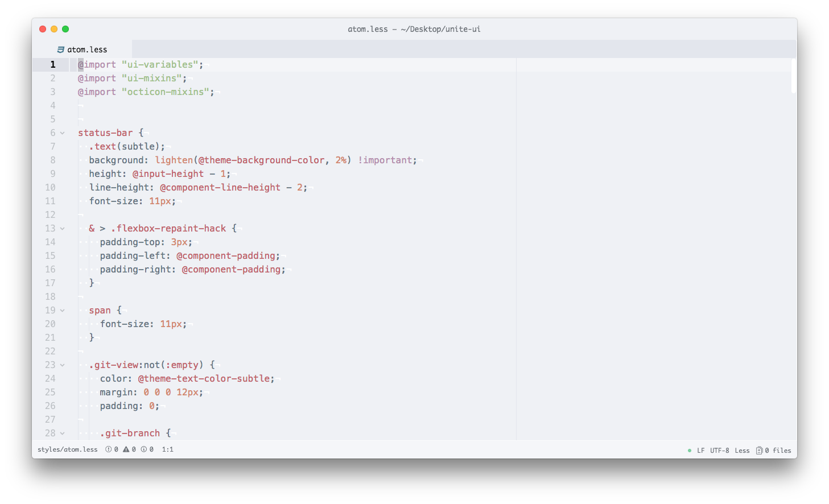Click line number 6 in gutter
The width and height of the screenshot is (829, 504).
[53, 133]
